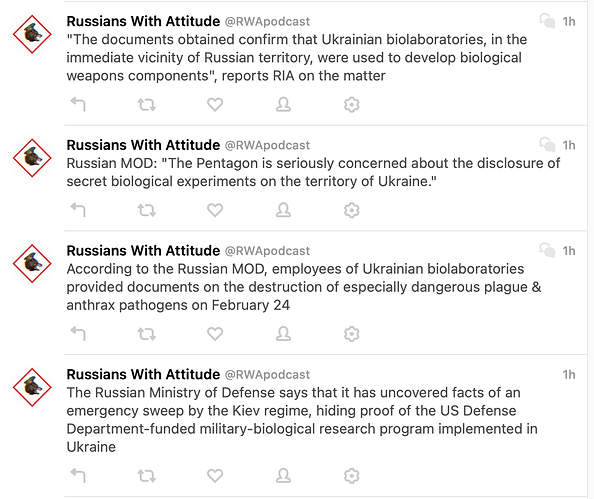This screenshot has height=499, width=594.
Task: Retweet the Ministry of Defense sweep tweet
Action: pos(147,476)
